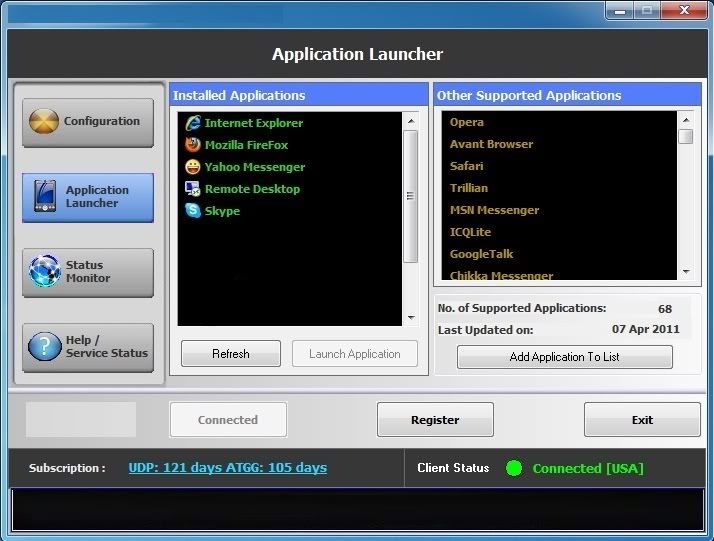The height and width of the screenshot is (541, 714).
Task: Click the Launch Application button
Action: pos(355,353)
